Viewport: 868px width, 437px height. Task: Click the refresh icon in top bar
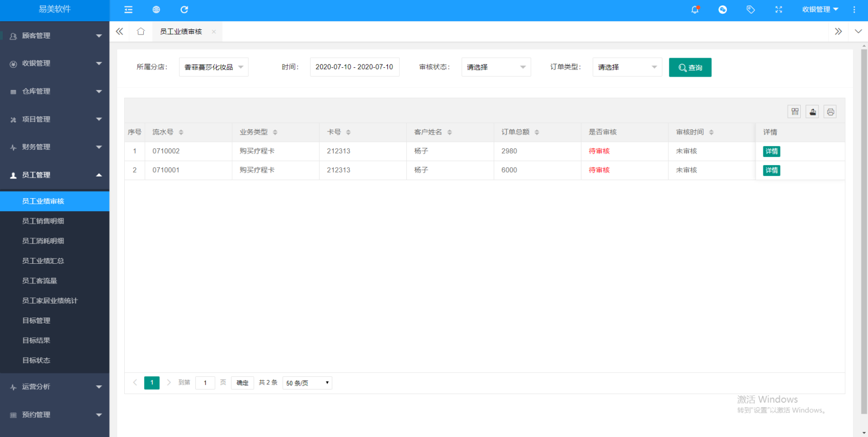(184, 10)
